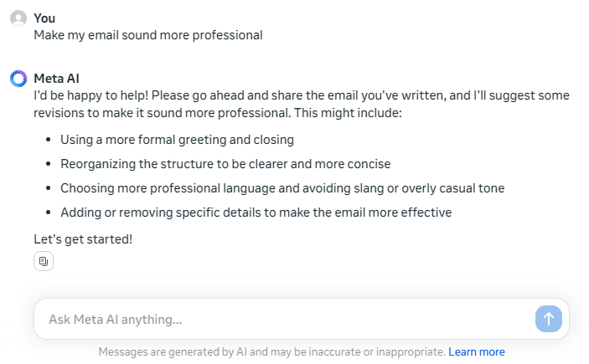Click the "You" sender name

44,18
